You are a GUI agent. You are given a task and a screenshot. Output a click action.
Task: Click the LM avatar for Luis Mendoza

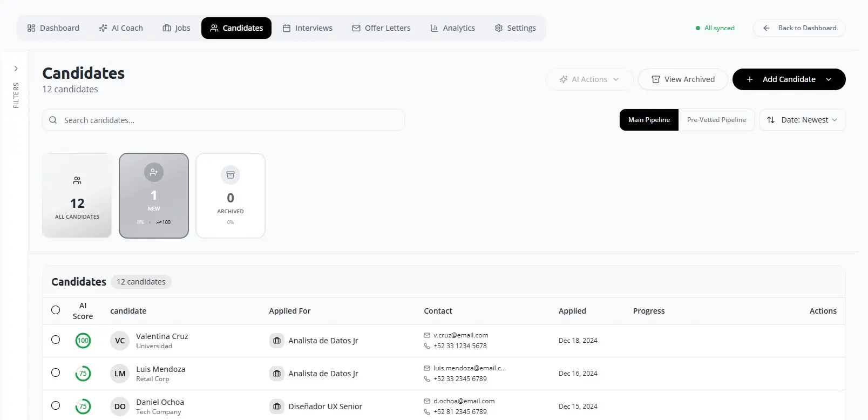click(120, 374)
